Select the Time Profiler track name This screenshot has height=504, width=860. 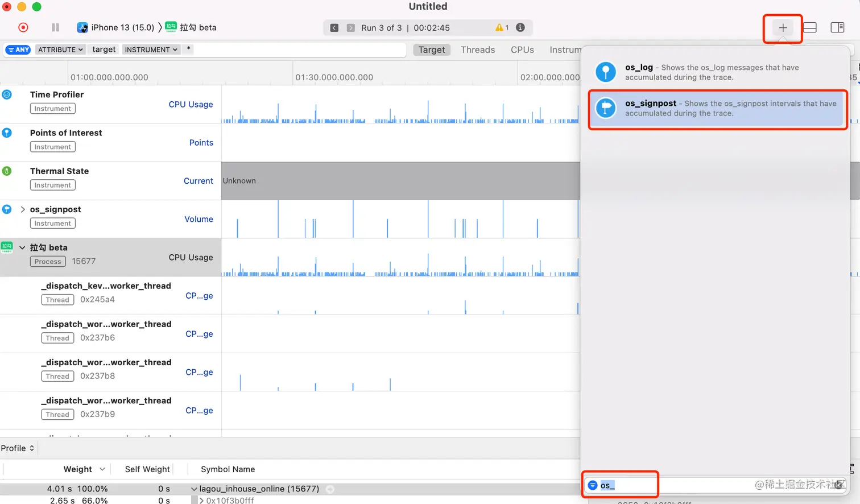point(57,94)
